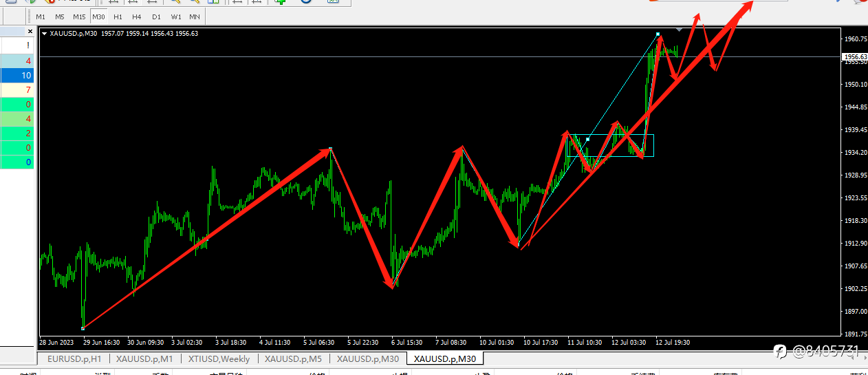Click the 1950.10 price scale label
This screenshot has width=868, height=375.
(854, 85)
